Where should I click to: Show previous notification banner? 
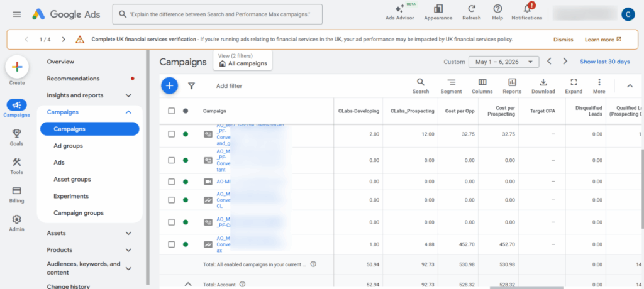click(26, 40)
